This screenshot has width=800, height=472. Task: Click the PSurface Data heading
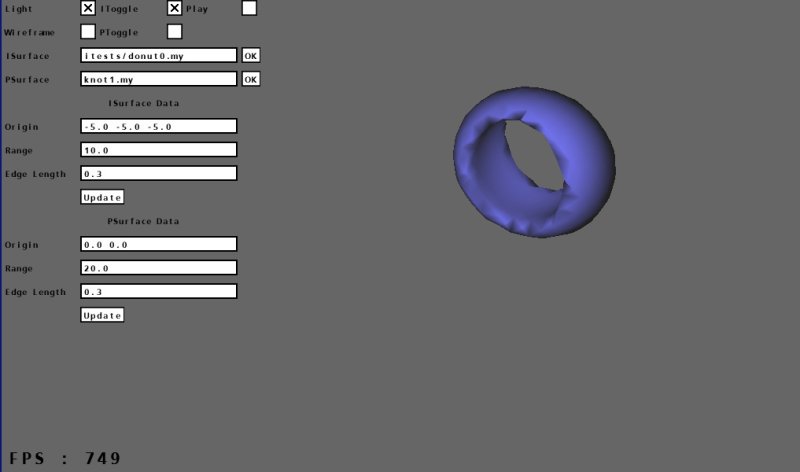click(143, 221)
